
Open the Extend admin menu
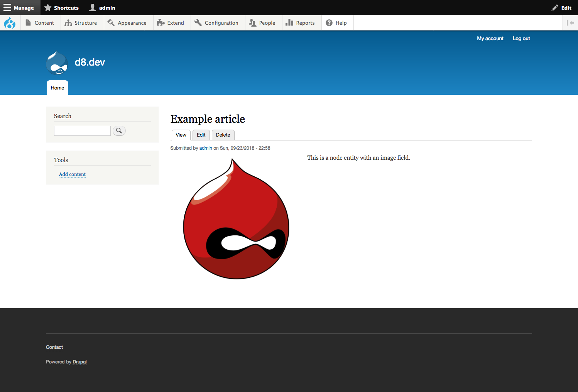pyautogui.click(x=171, y=23)
